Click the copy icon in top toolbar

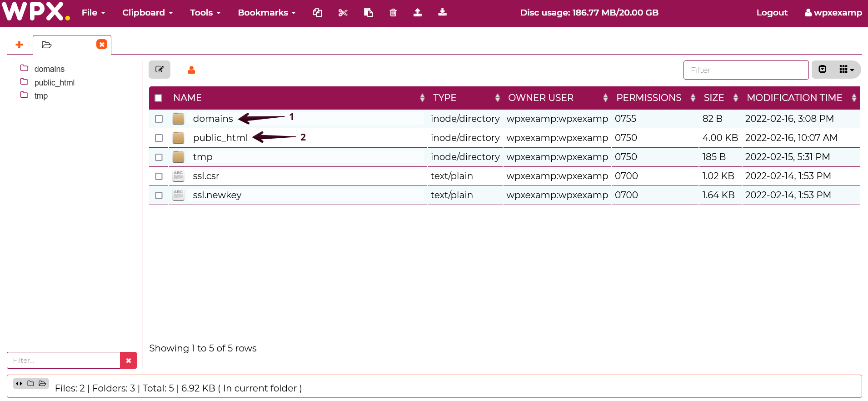point(317,13)
